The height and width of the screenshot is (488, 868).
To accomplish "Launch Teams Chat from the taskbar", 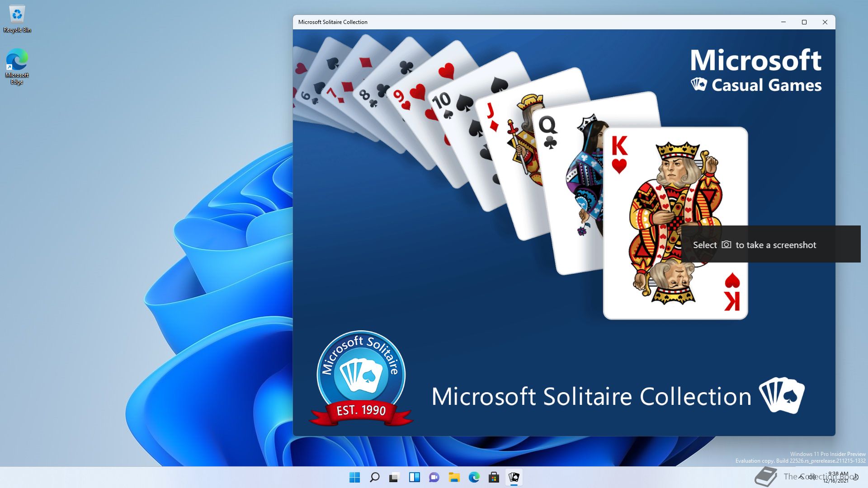I will [x=434, y=477].
